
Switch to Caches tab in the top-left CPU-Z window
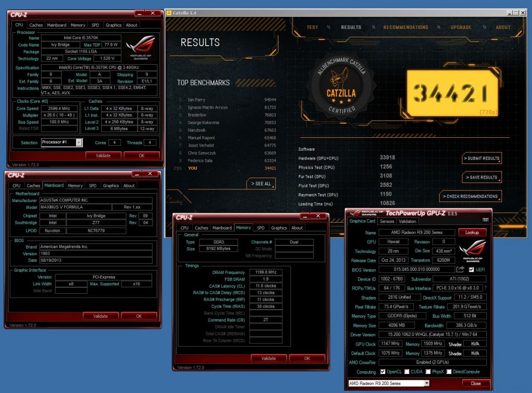(x=36, y=25)
